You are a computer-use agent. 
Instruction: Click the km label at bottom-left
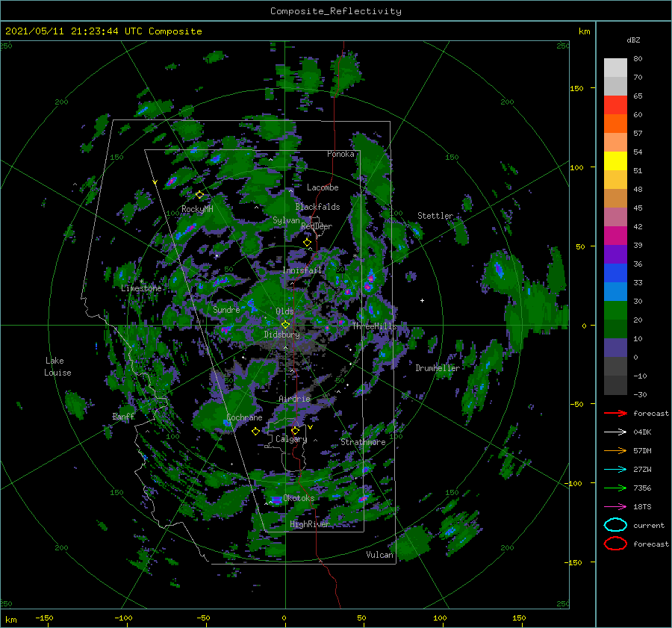pyautogui.click(x=10, y=620)
